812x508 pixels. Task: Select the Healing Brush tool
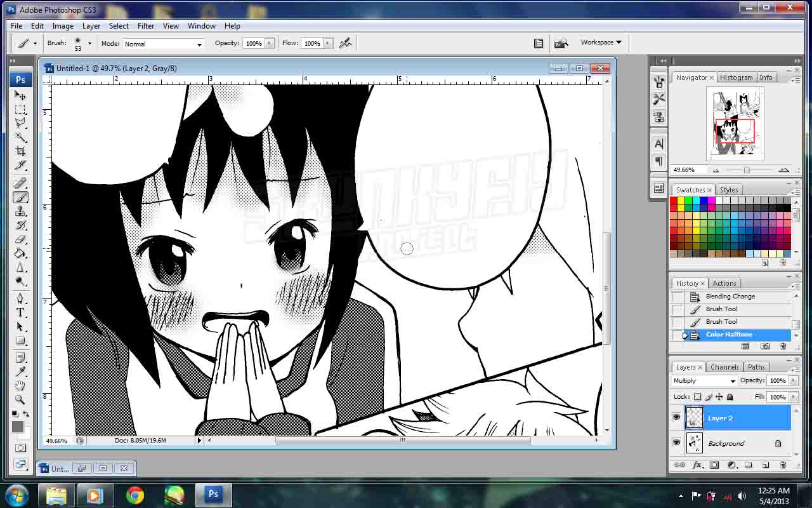[20, 184]
